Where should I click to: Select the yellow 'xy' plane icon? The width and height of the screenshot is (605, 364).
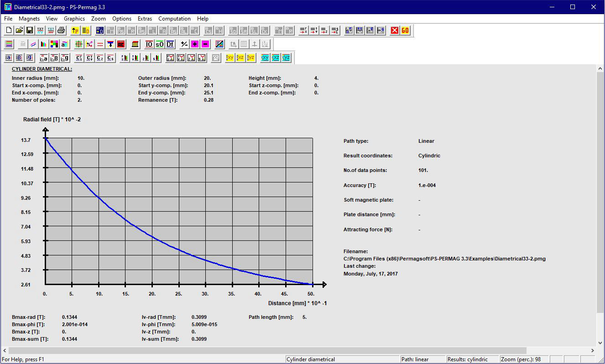230,58
